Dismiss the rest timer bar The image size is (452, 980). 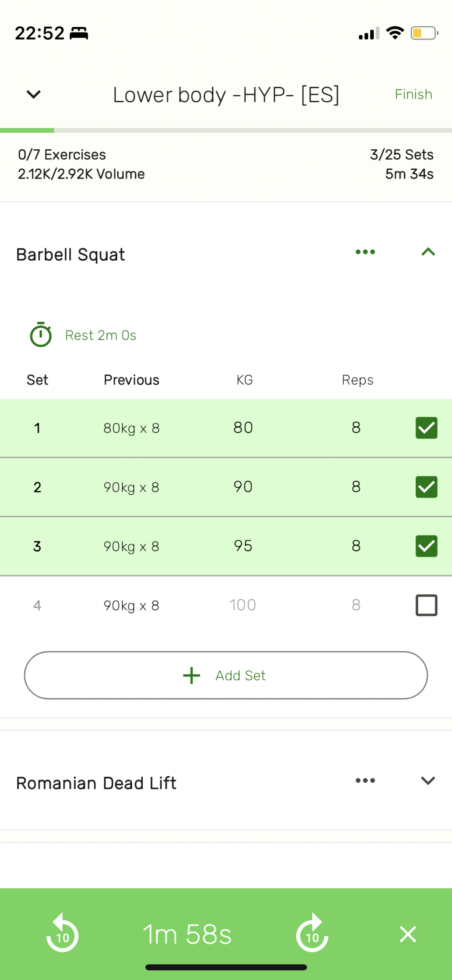(x=408, y=934)
